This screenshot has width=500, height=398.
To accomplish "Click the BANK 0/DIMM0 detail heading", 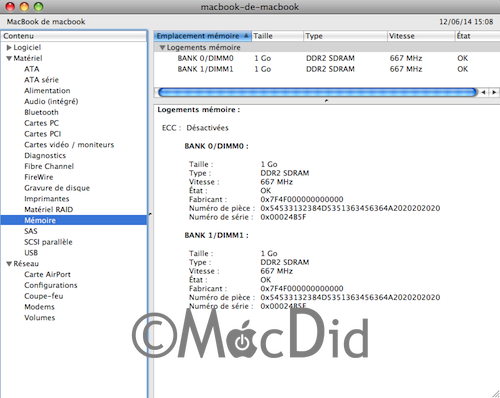I will (x=216, y=146).
